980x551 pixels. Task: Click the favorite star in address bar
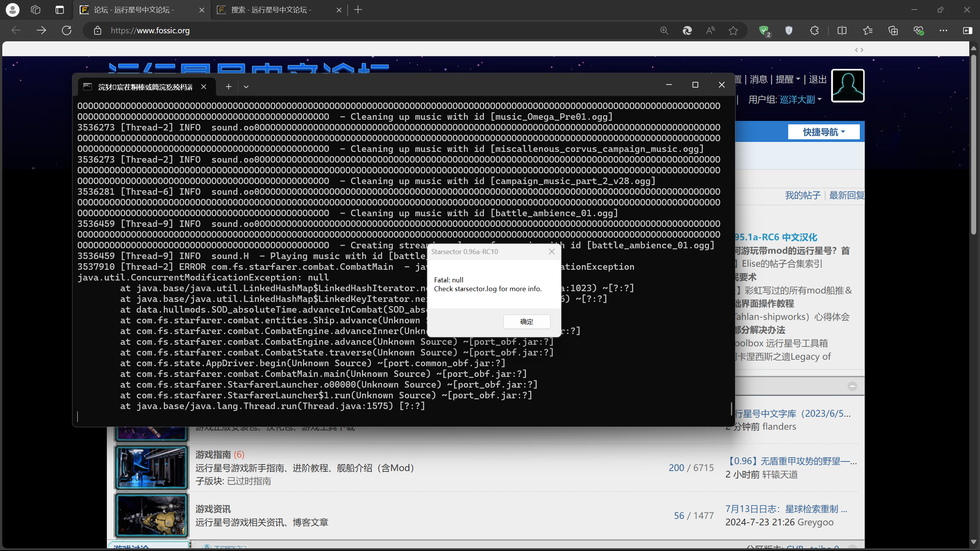pos(733,31)
